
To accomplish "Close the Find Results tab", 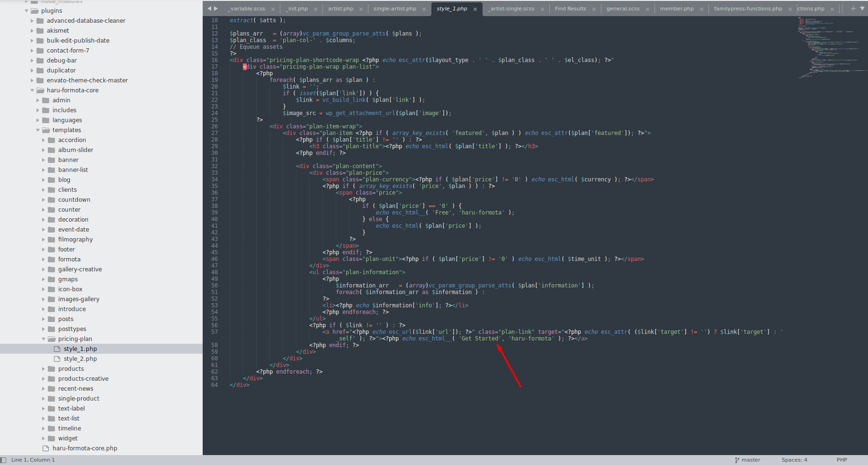I will pos(594,9).
